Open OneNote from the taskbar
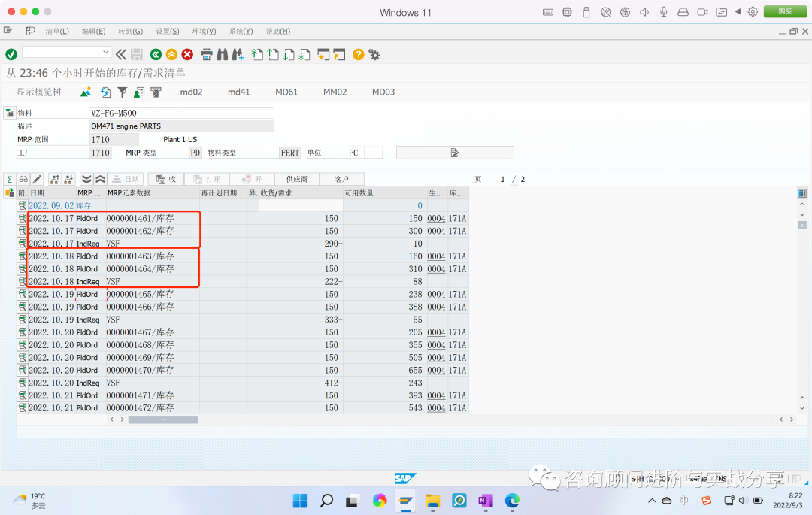This screenshot has height=515, width=812. [485, 501]
